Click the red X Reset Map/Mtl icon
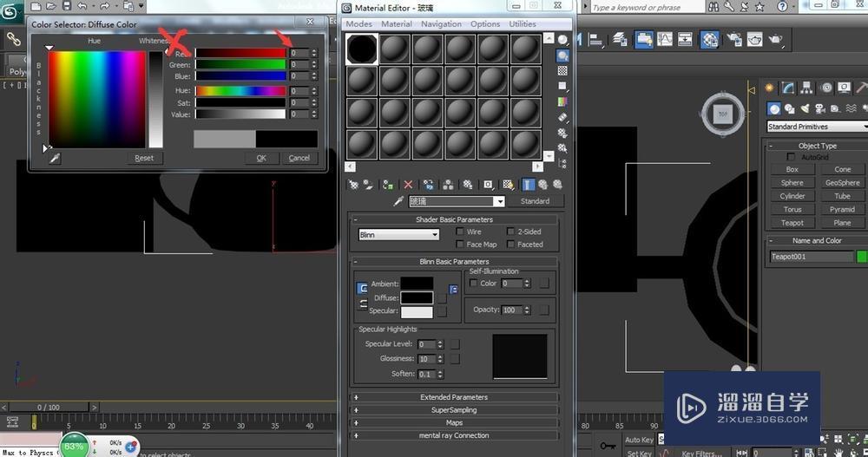The width and height of the screenshot is (868, 457). point(409,185)
